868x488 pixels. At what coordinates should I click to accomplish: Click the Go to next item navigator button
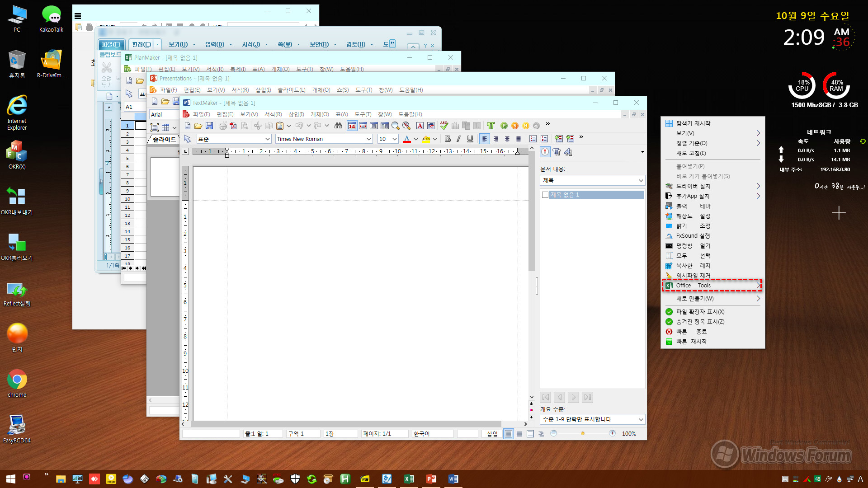[574, 398]
